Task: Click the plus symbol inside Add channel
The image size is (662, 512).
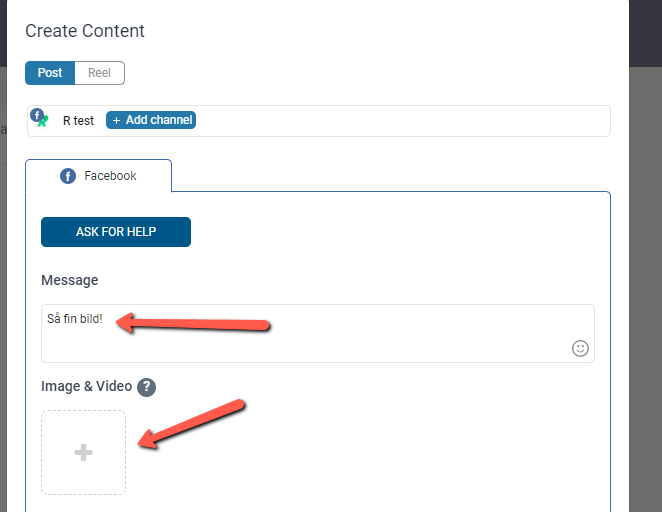Action: coord(117,121)
